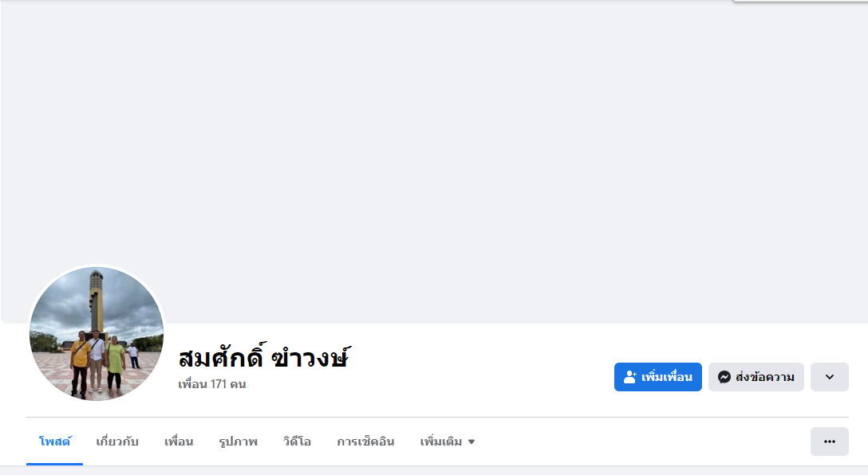This screenshot has height=475, width=868.
Task: Click the blue underline beneath โพสต์
Action: 54,463
